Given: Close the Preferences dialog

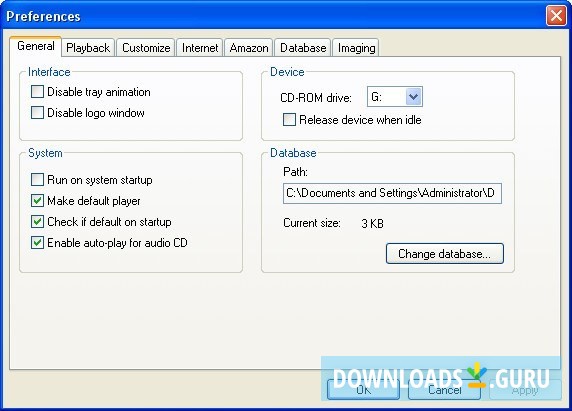Looking at the screenshot, I should pos(556,16).
